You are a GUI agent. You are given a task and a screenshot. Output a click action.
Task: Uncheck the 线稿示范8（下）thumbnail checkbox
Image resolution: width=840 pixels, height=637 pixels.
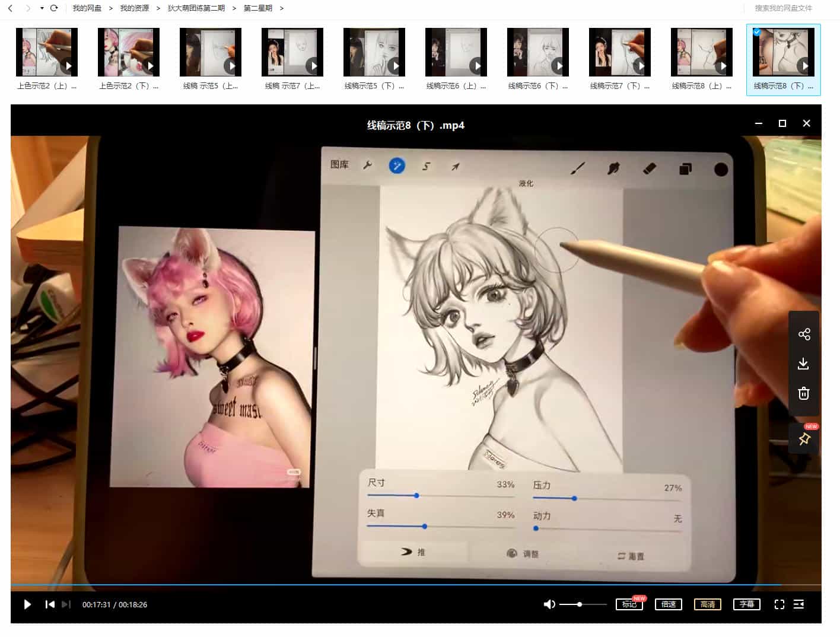[757, 33]
